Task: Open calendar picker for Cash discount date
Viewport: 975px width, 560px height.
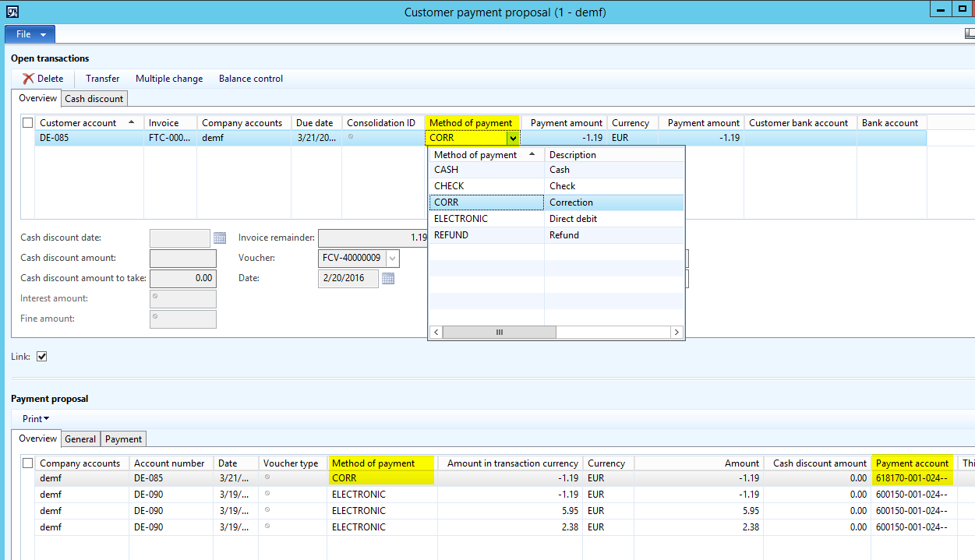Action: [x=220, y=238]
